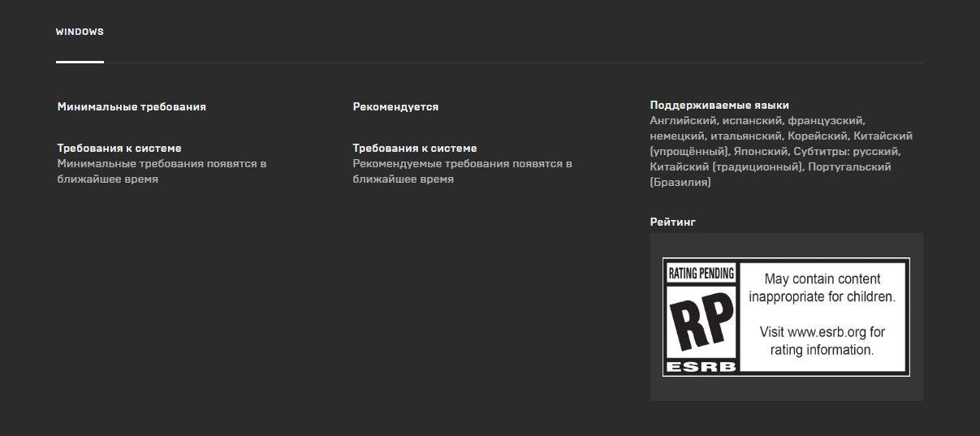Click 'Поддерживаемые языки' heading
This screenshot has width=980, height=436.
pos(719,105)
